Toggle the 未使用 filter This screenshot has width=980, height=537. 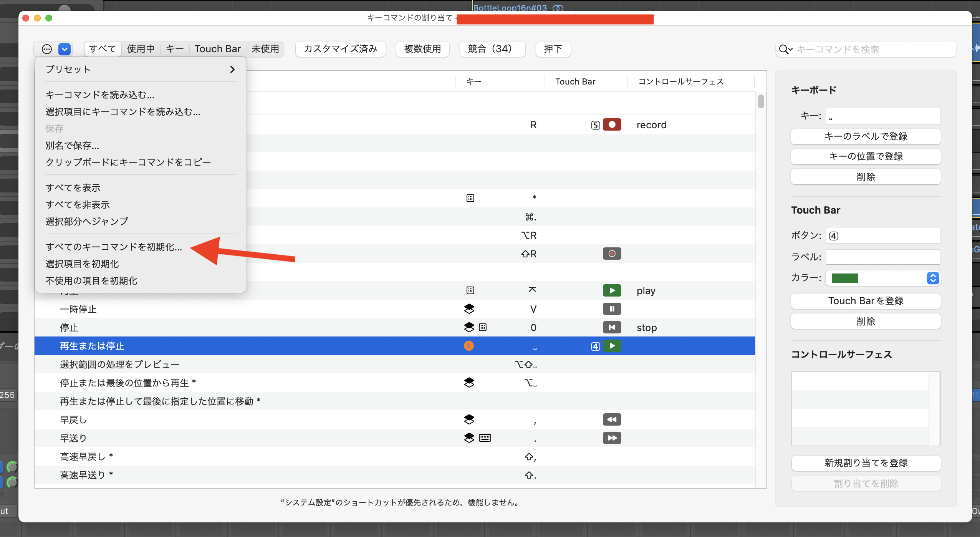(x=265, y=49)
